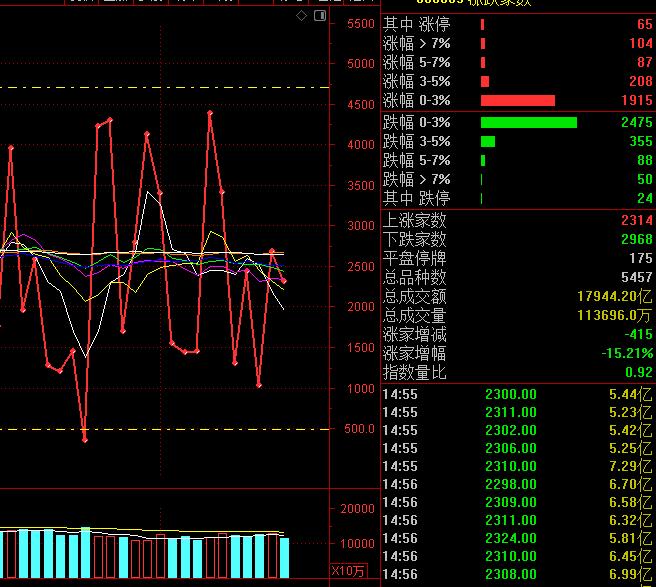Select the 跌幅 5-7% row label
656x587 pixels.
[417, 160]
